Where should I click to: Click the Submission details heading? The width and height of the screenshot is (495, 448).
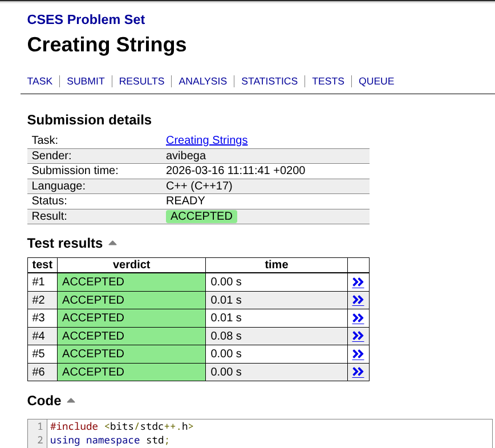[90, 120]
